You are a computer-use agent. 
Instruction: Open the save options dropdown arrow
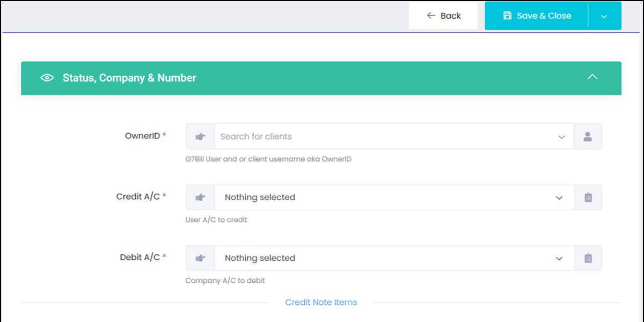pyautogui.click(x=604, y=16)
